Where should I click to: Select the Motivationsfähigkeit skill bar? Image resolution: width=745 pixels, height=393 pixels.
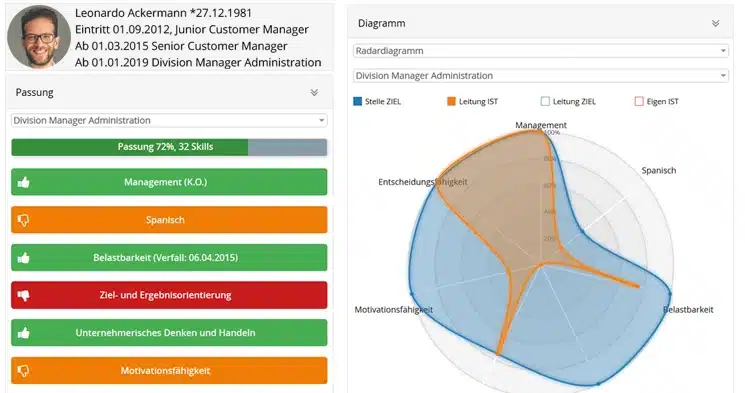coord(169,371)
